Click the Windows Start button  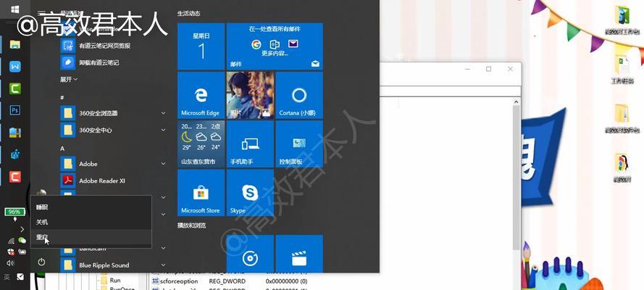[14, 9]
